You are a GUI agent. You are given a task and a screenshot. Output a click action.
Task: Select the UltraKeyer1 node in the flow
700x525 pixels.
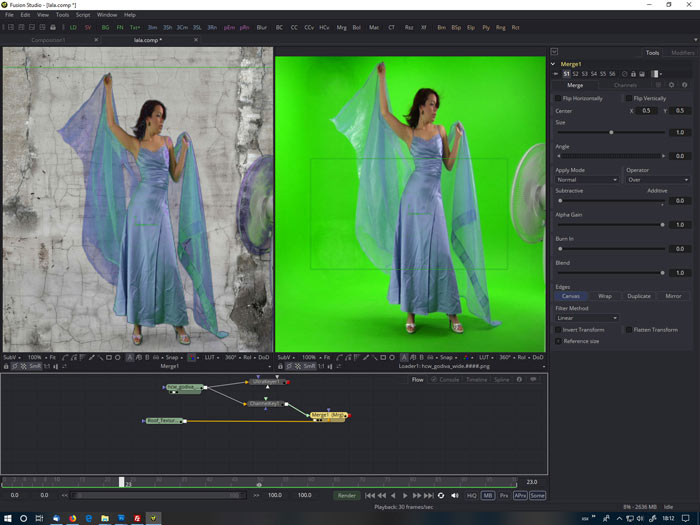[267, 382]
